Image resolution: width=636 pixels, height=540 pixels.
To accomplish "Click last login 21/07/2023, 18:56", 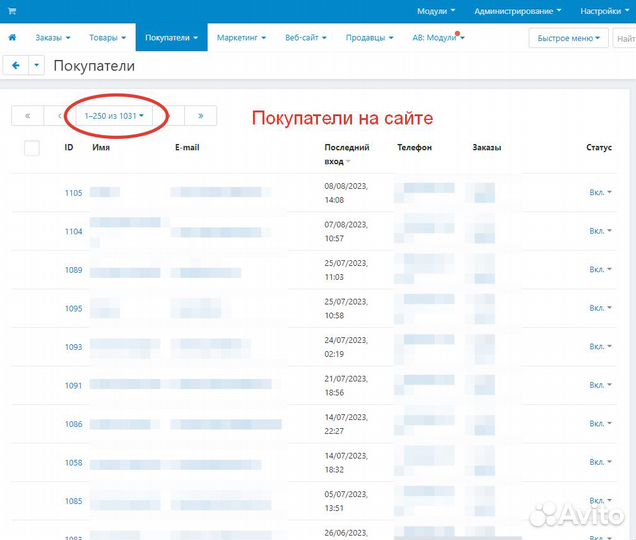I will pos(346,386).
